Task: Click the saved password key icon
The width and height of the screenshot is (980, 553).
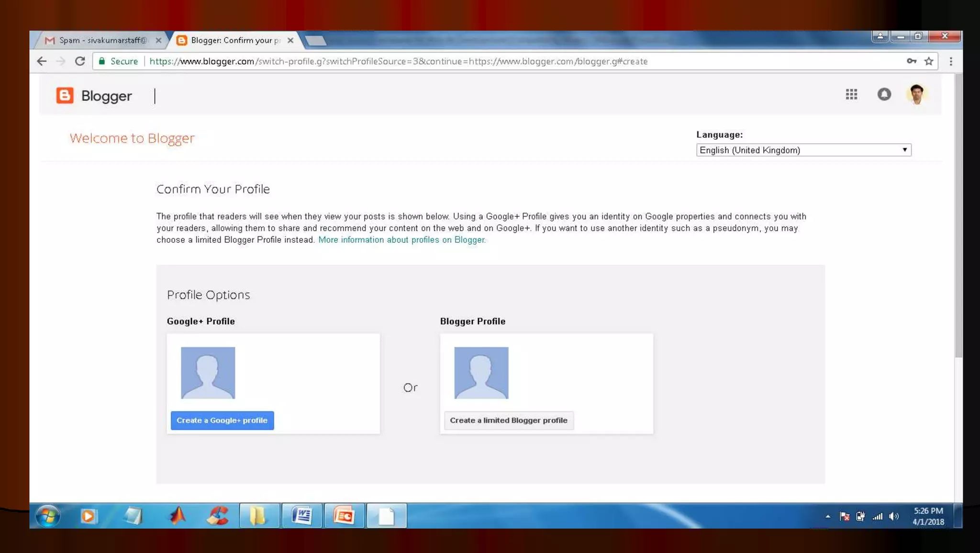Action: (911, 61)
